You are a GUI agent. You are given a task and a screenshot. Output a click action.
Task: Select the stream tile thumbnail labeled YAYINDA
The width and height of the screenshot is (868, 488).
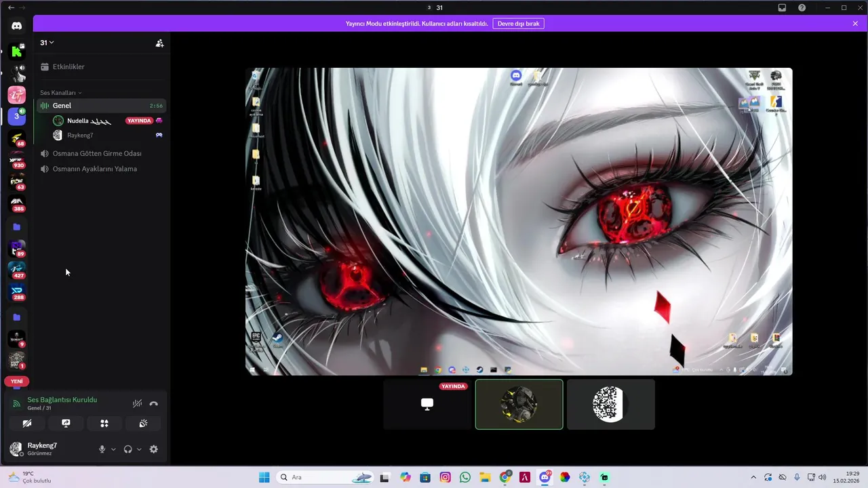coord(427,404)
